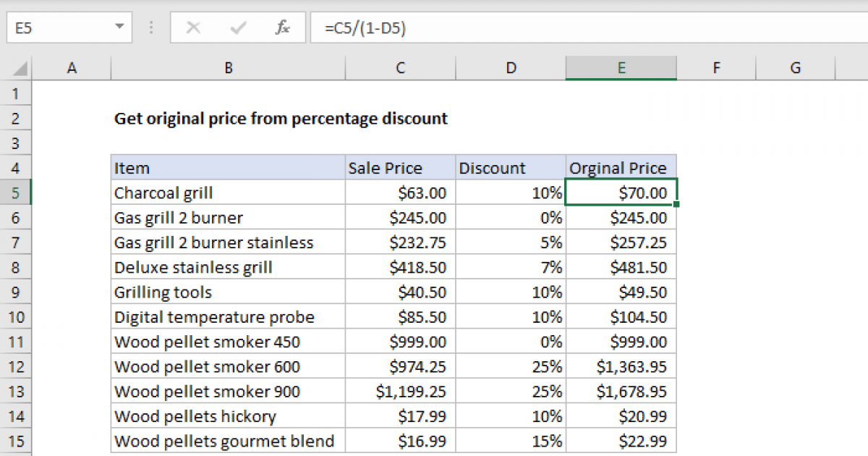Screen dimensions: 868x456
Task: Click the fill handle of cell E5
Action: [x=676, y=205]
